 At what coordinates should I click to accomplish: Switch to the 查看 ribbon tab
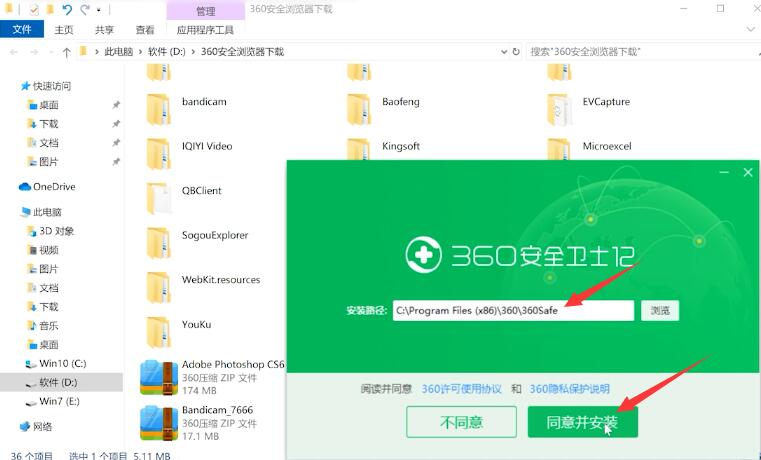click(145, 30)
